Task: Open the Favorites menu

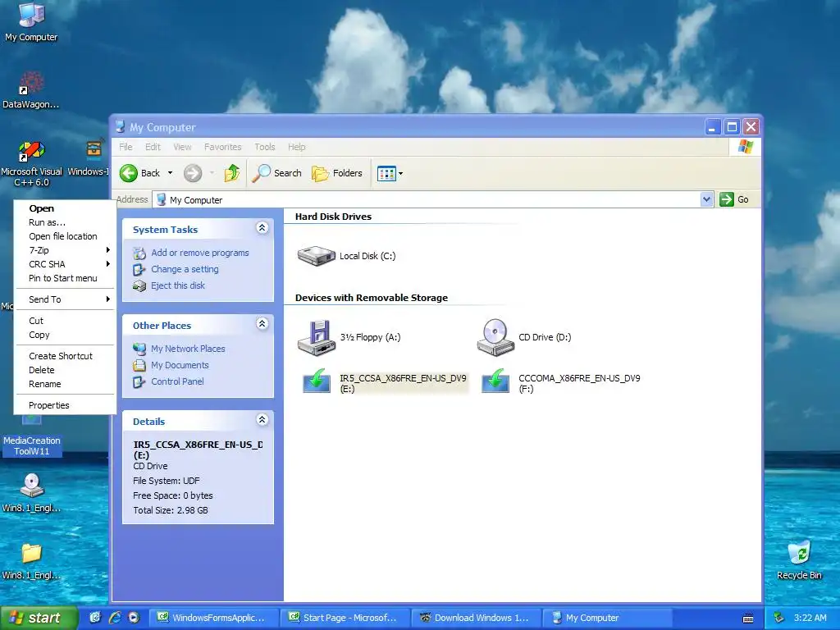Action: [223, 147]
